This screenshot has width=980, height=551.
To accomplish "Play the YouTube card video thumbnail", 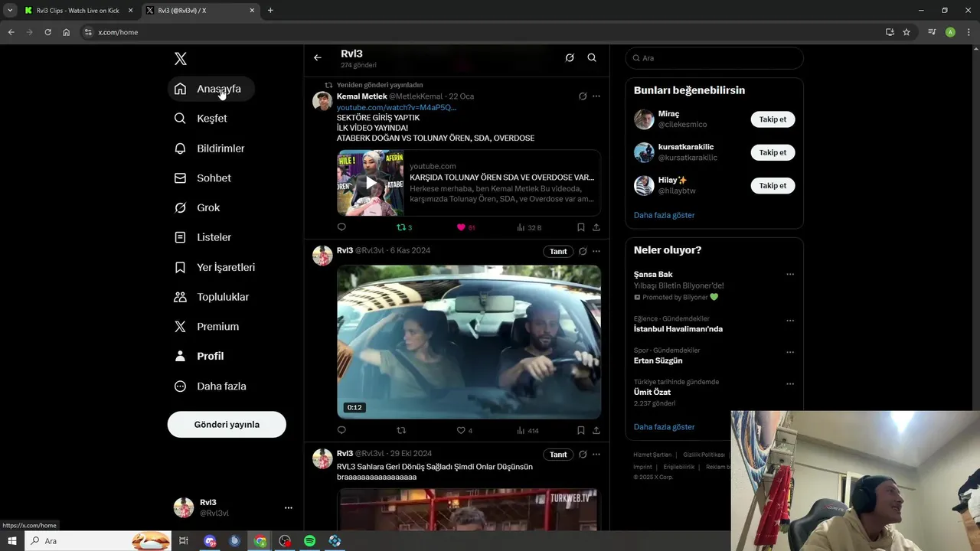I will click(x=371, y=183).
